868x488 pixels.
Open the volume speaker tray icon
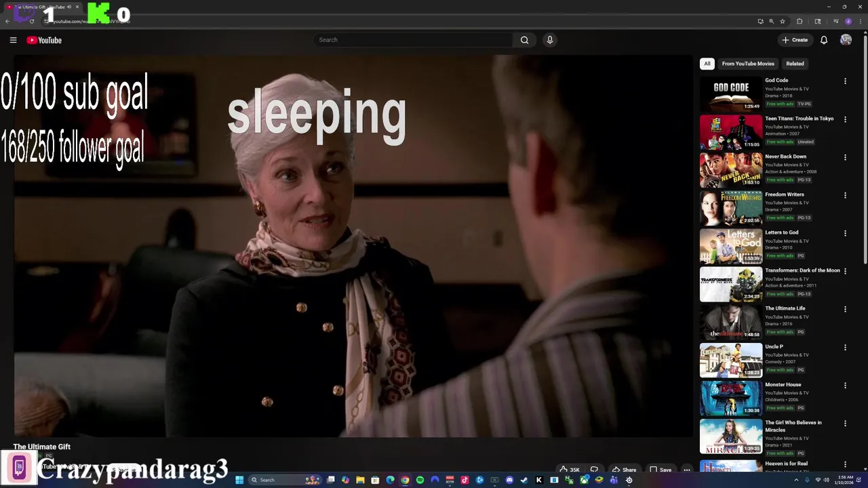pos(827,480)
